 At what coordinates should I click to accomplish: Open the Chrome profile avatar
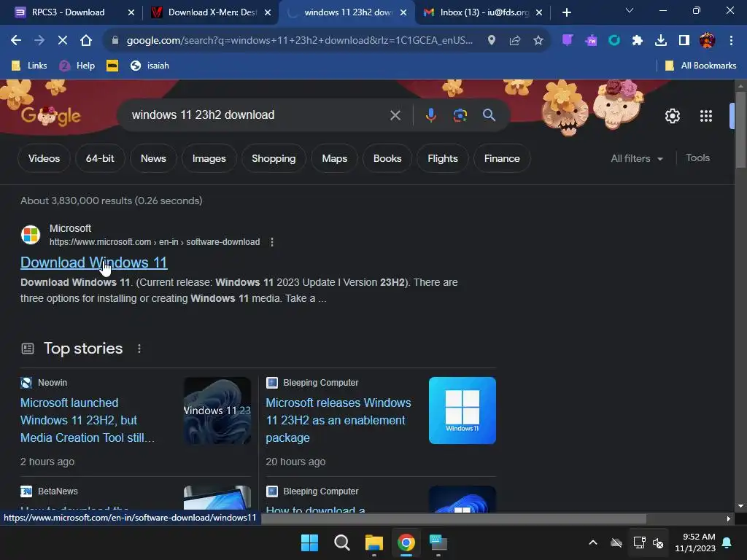tap(707, 41)
